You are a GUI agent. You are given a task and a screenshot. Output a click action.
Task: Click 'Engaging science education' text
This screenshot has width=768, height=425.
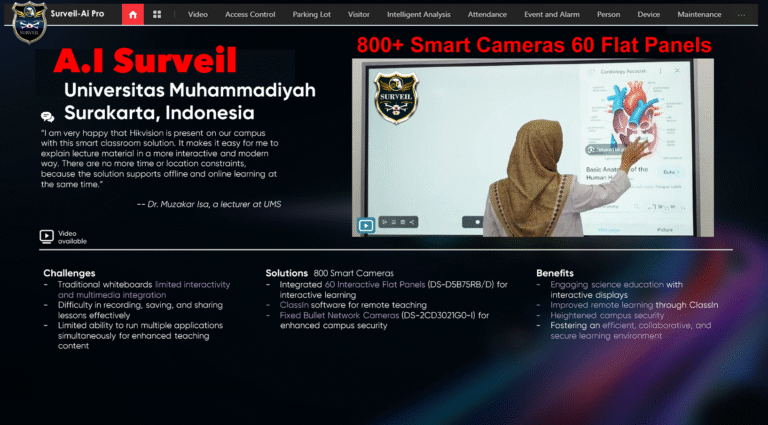607,284
